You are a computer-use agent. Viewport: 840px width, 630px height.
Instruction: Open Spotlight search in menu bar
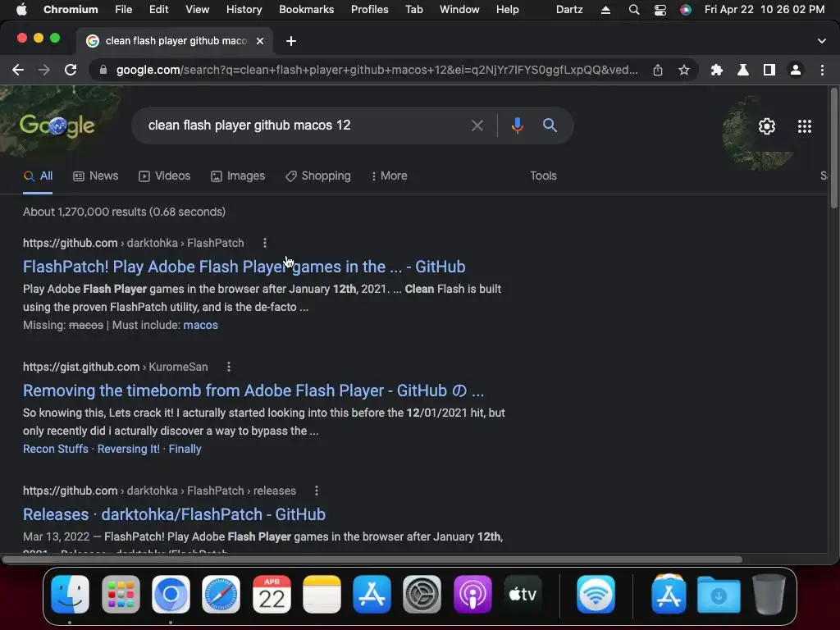pos(634,10)
